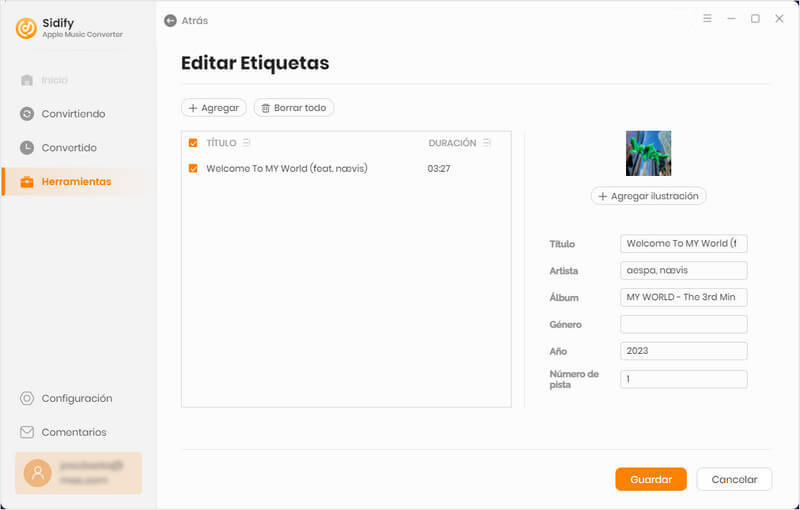Focus the empty Género field
This screenshot has width=800, height=510.
[x=684, y=324]
